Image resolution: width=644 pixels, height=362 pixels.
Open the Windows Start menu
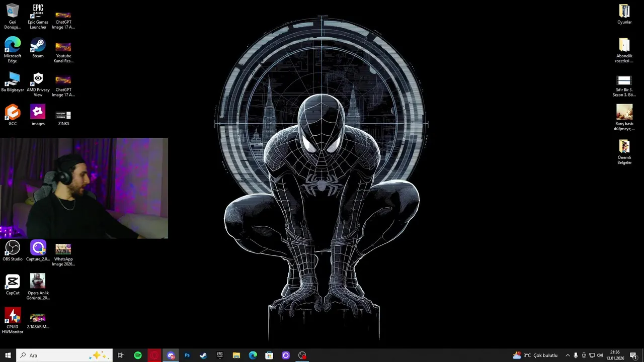click(x=8, y=355)
